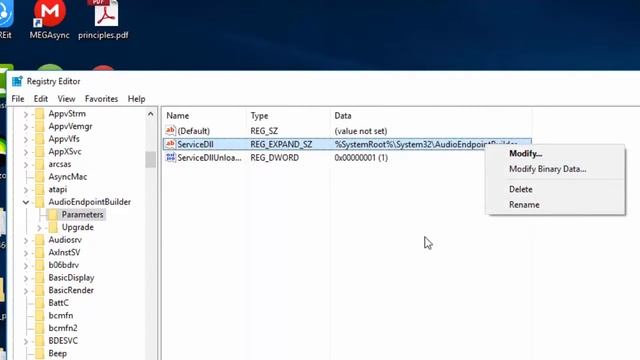Image resolution: width=640 pixels, height=360 pixels.
Task: Open the Favorites menu
Action: click(x=101, y=99)
